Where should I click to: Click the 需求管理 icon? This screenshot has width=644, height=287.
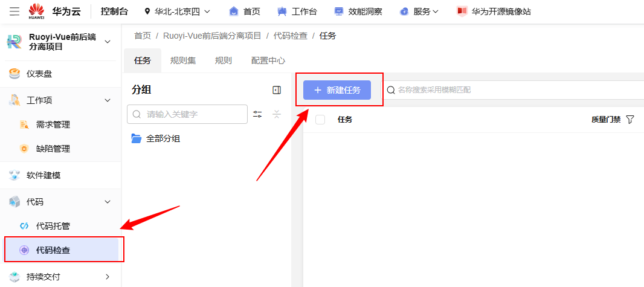(x=24, y=124)
